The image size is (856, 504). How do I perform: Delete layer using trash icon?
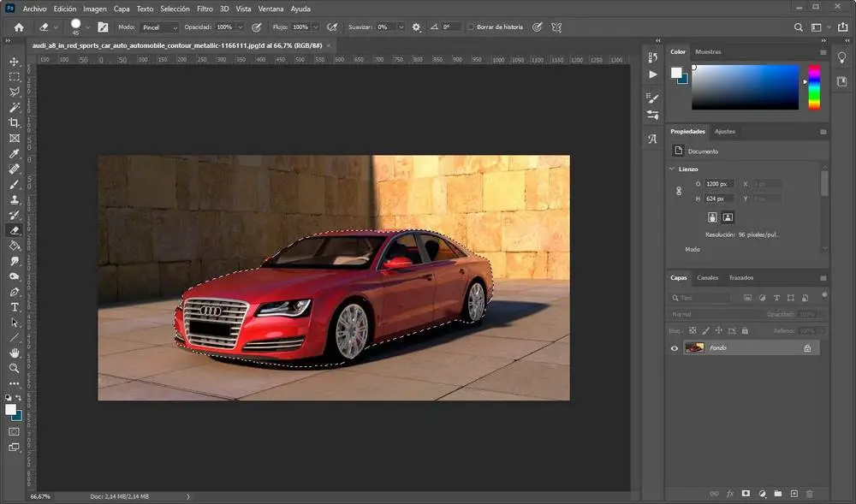[810, 494]
